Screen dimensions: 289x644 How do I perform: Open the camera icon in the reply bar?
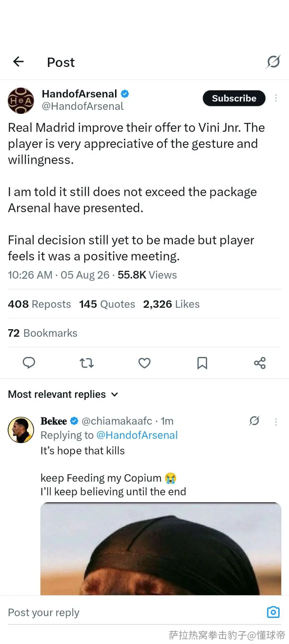click(x=273, y=612)
